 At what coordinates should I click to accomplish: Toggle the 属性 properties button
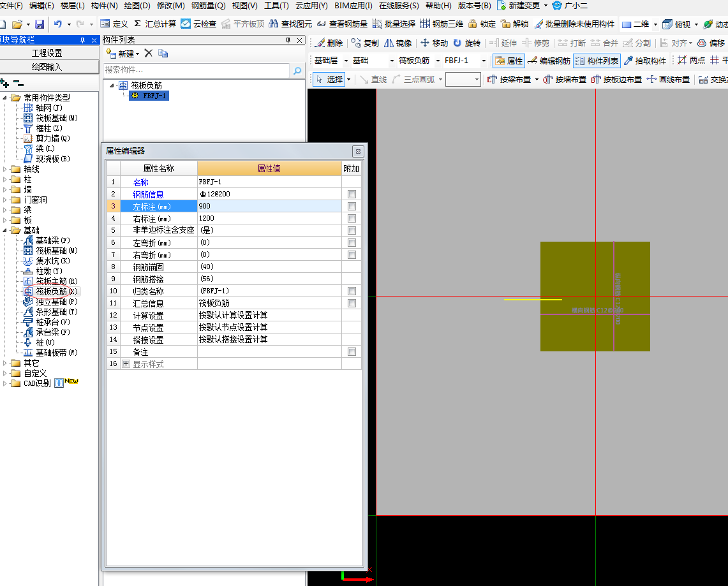click(509, 61)
